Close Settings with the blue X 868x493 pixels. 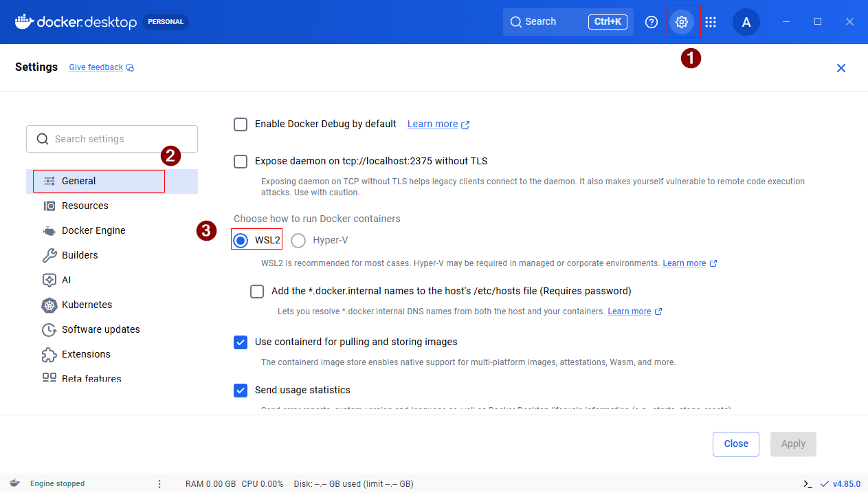(x=841, y=68)
